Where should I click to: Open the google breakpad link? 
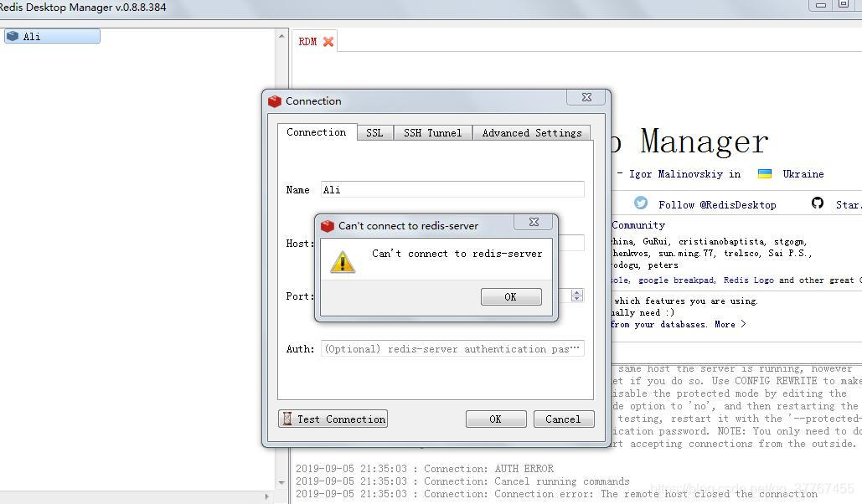[x=677, y=280]
